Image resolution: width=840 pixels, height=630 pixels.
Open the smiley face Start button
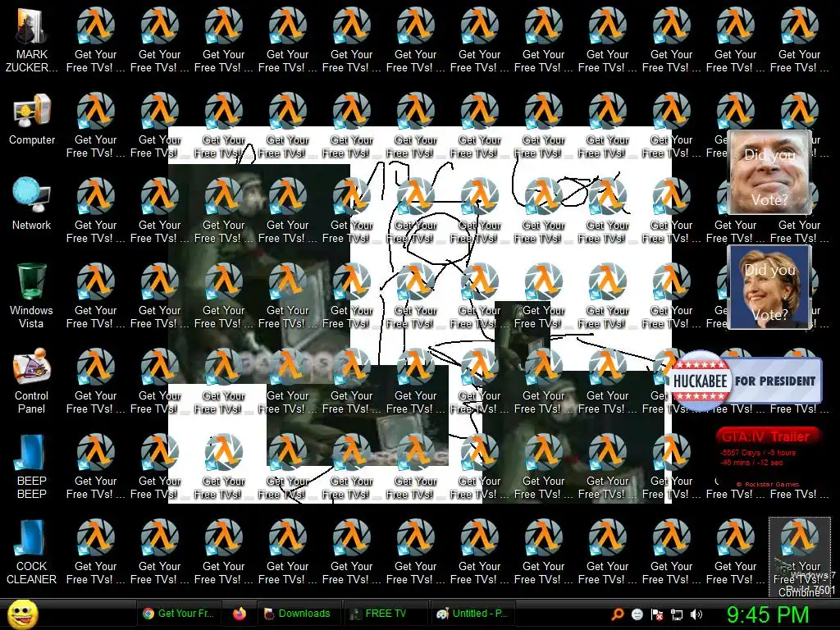point(23,614)
